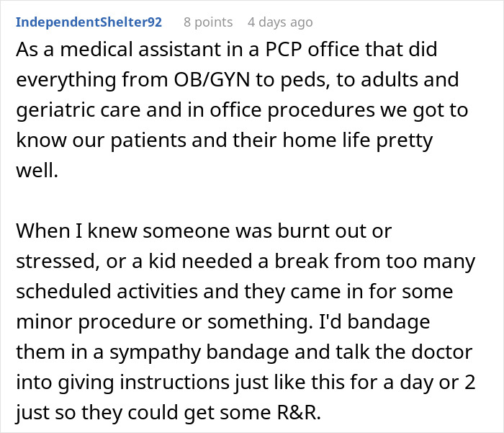The image size is (504, 433).
Task: Click the words 'minor procedure'
Action: [99, 321]
